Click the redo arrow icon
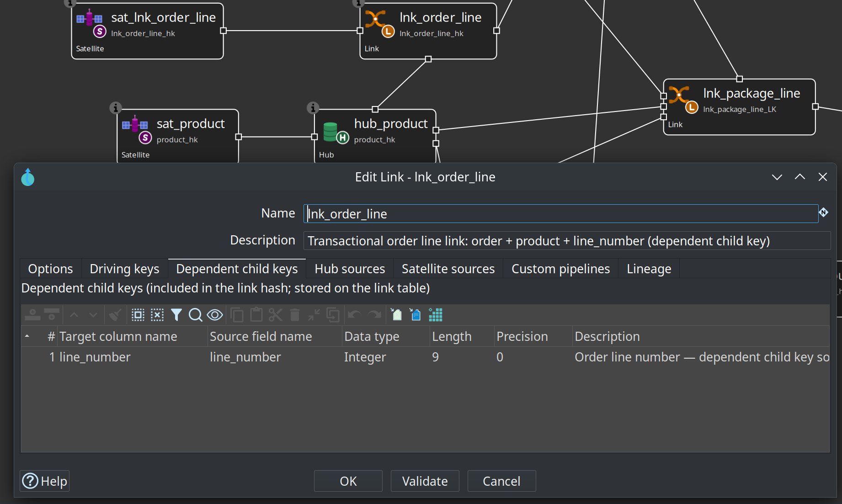Image resolution: width=842 pixels, height=504 pixels. click(375, 315)
